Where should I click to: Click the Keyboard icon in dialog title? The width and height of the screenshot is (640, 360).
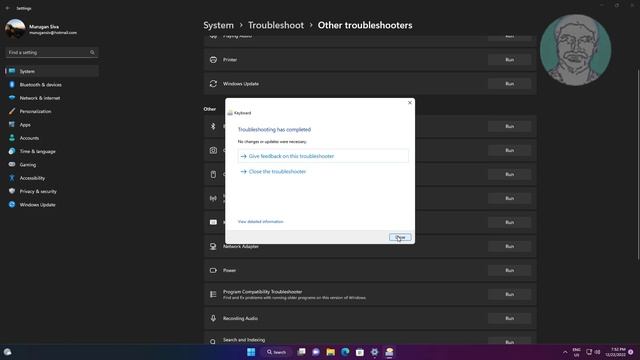(x=230, y=113)
